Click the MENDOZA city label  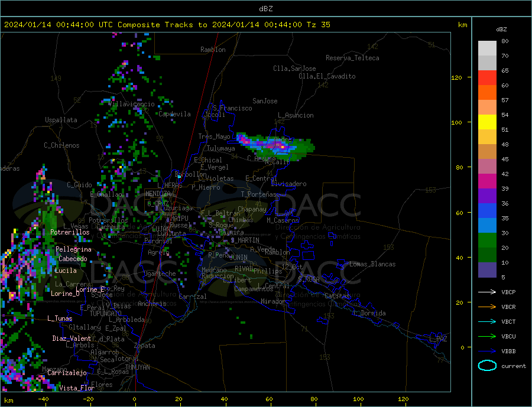click(158, 194)
